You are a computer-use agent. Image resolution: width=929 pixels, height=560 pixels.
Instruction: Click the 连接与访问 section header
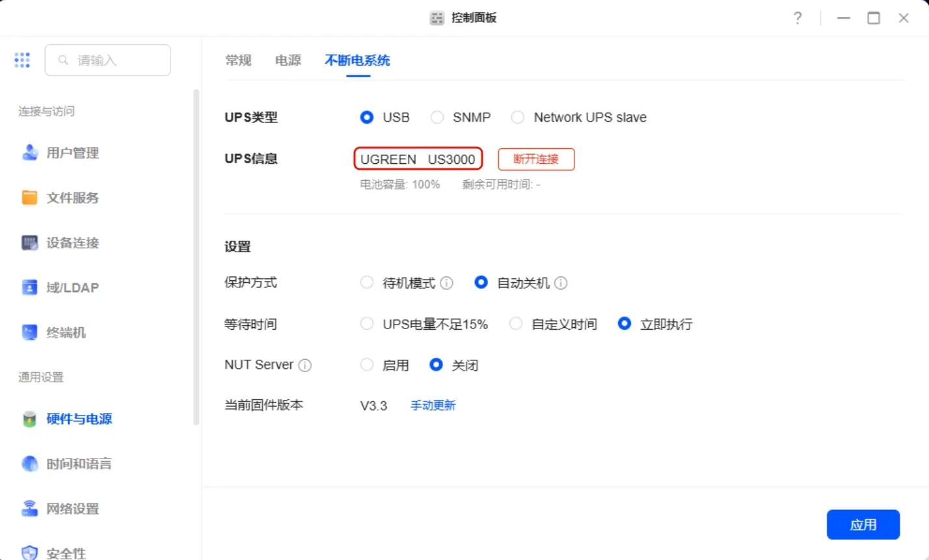pyautogui.click(x=46, y=111)
